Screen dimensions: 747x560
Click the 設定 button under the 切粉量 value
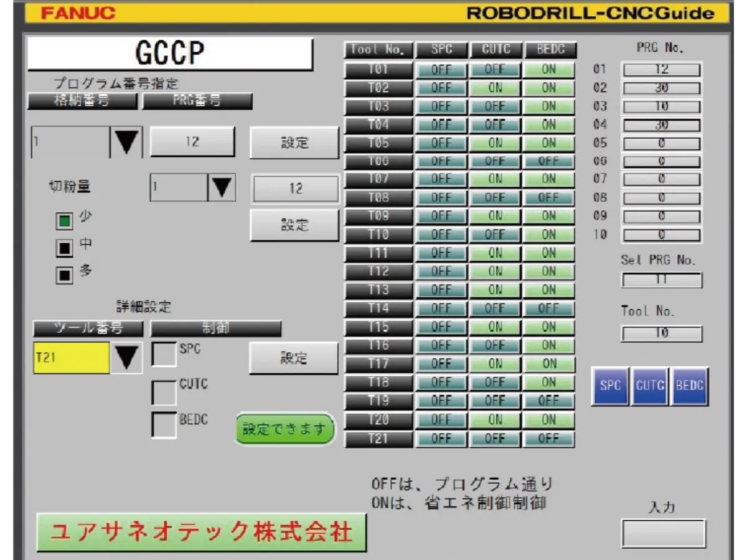click(x=294, y=225)
